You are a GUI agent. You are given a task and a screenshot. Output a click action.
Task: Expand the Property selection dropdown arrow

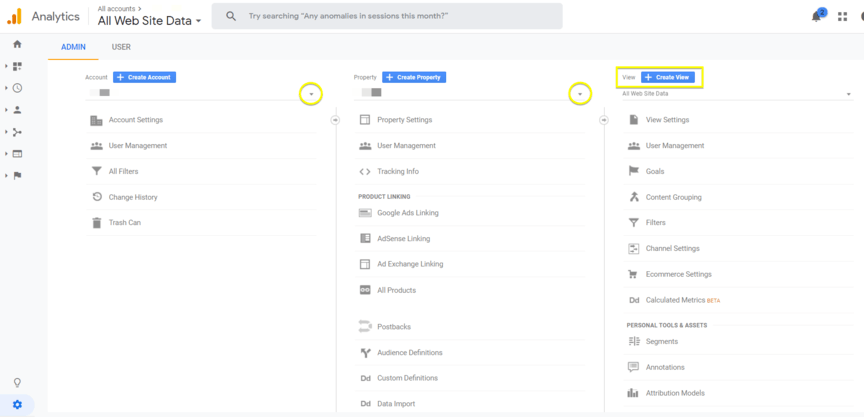coord(579,94)
